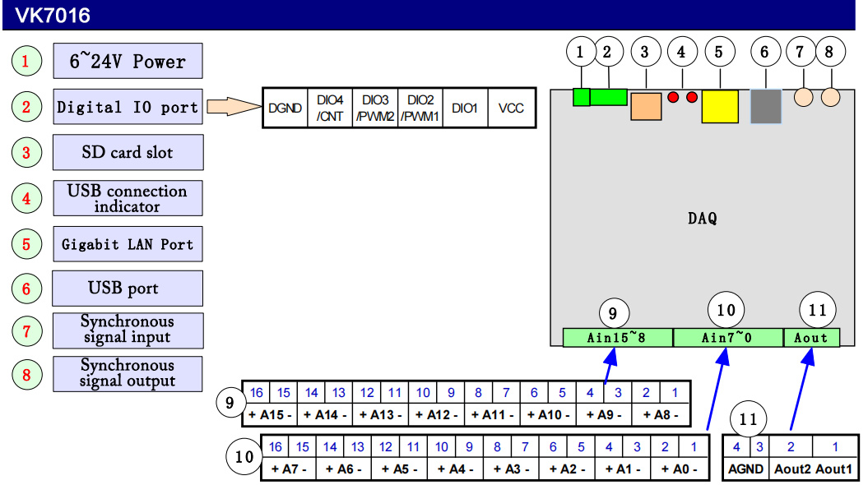Select the green legend circle numbered 3
Screen dimensions: 868x485
click(27, 152)
